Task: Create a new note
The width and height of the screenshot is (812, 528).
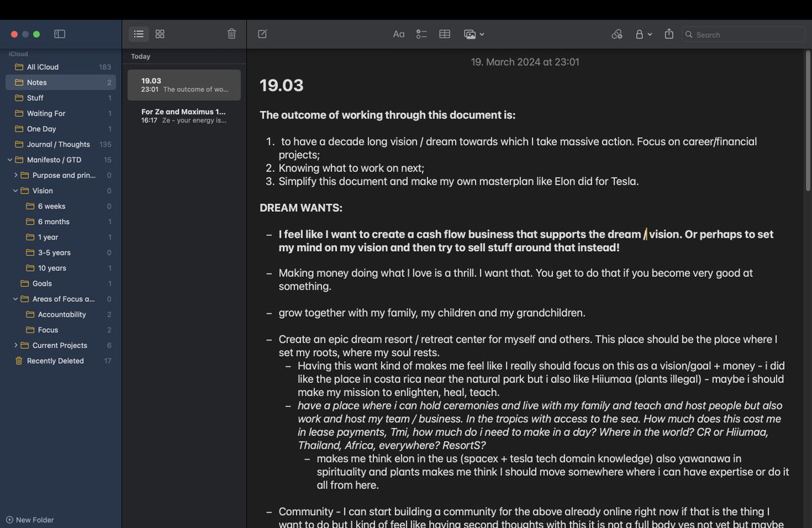Action: coord(263,34)
